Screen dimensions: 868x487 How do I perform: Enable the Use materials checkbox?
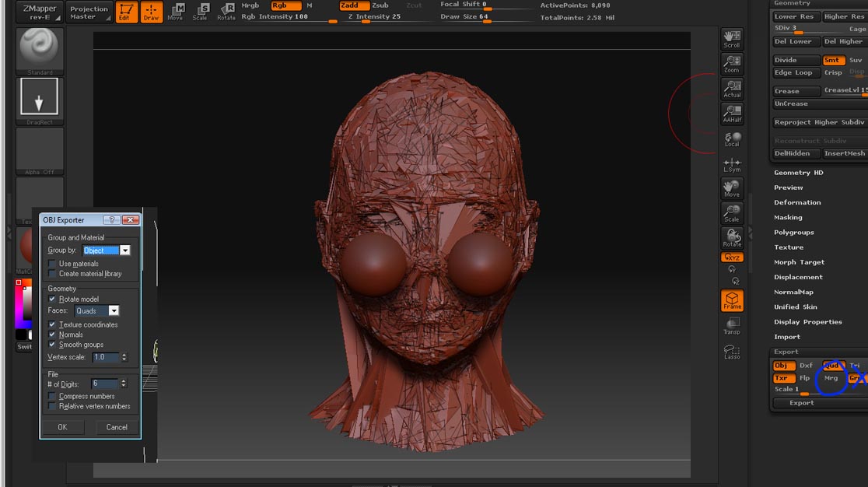pos(53,264)
